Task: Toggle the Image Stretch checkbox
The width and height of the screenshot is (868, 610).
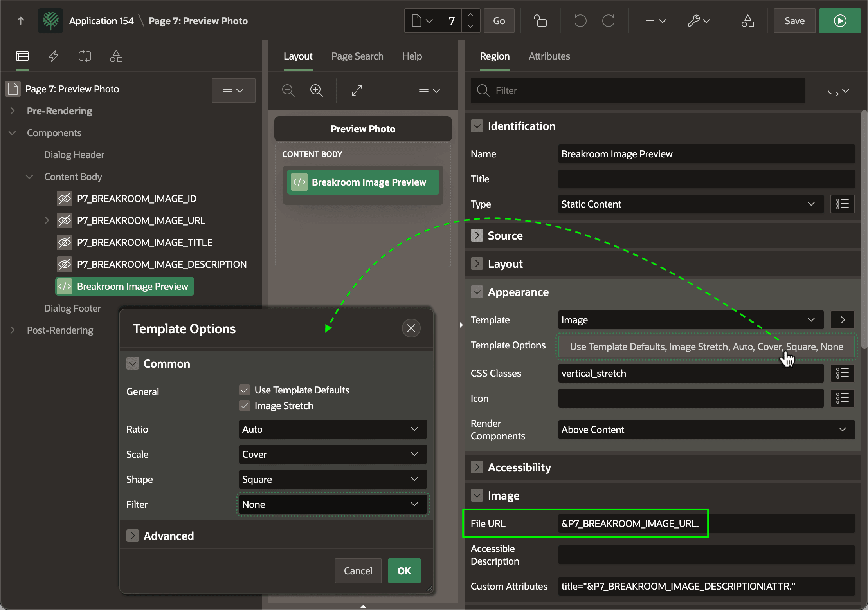Action: (245, 406)
